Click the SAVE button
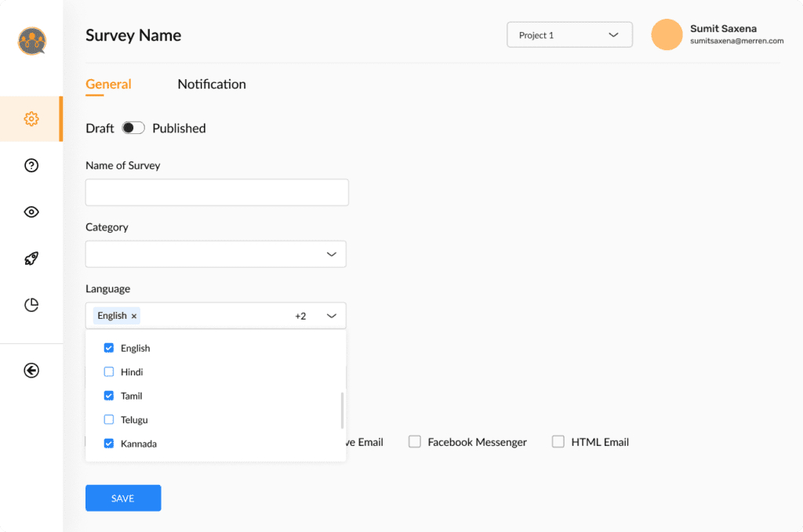Image resolution: width=803 pixels, height=532 pixels. (123, 498)
